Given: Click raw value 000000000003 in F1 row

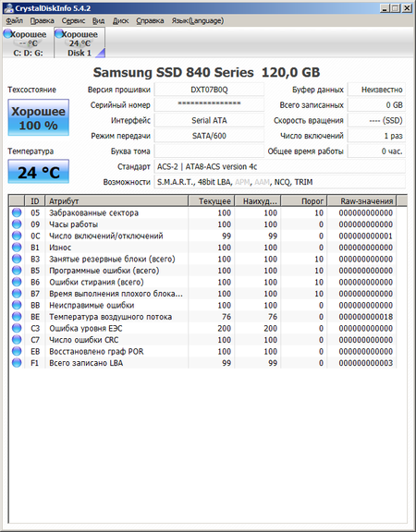Looking at the screenshot, I should pyautogui.click(x=366, y=363).
